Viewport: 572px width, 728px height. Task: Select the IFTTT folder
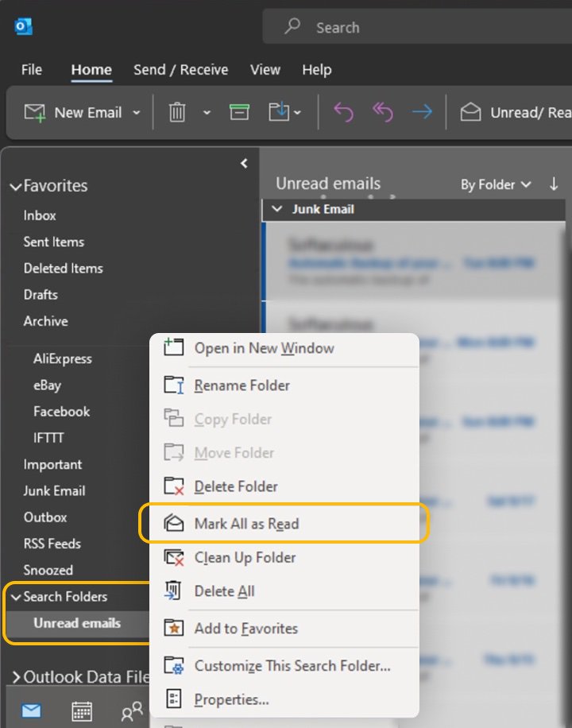click(x=48, y=438)
